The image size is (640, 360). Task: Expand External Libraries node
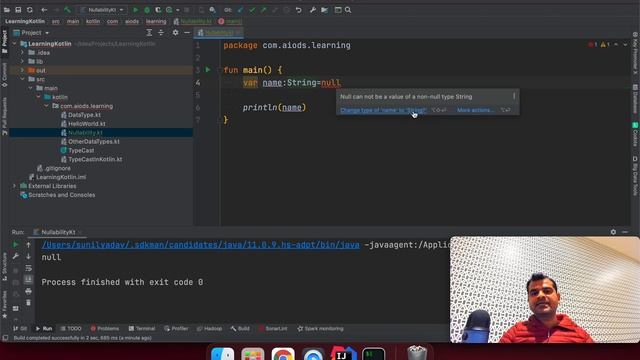point(15,186)
